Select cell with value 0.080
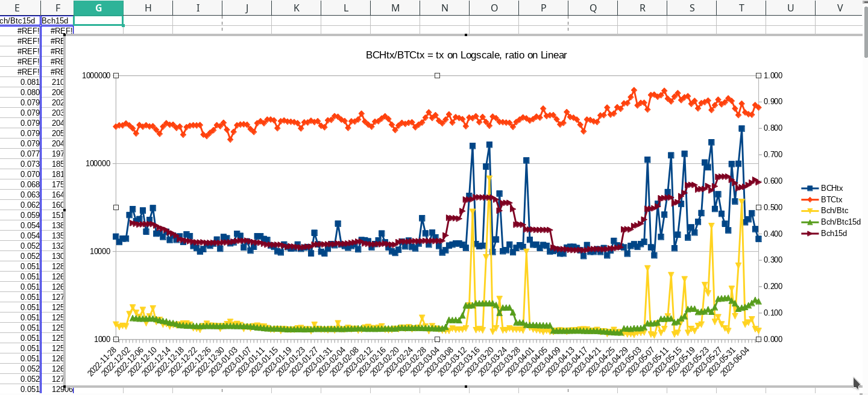 click(20, 92)
